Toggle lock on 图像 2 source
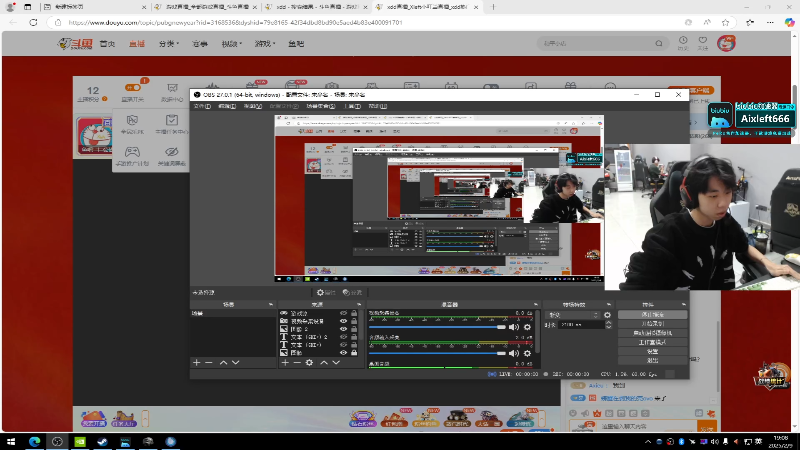Screen dimensions: 800x450 [x=354, y=329]
